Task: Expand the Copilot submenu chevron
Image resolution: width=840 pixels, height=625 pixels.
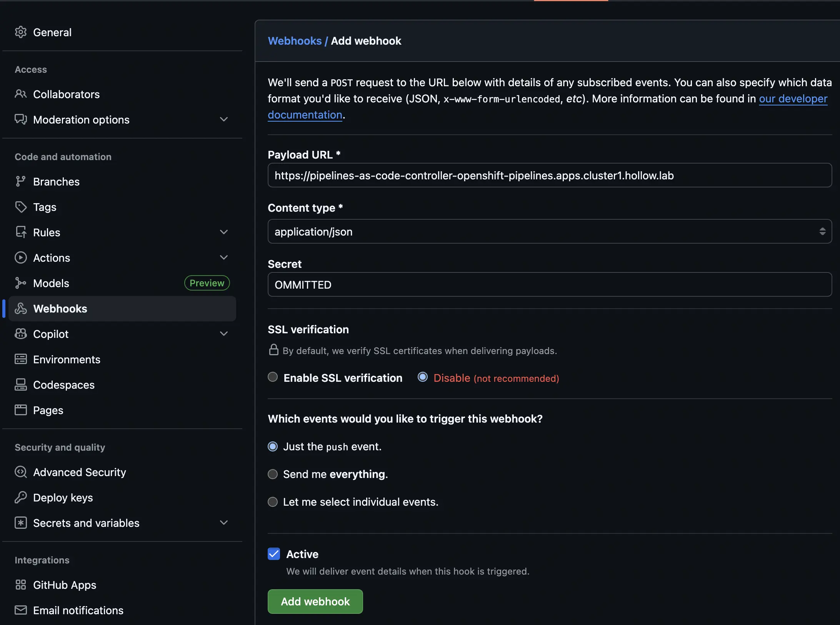Action: pos(224,334)
